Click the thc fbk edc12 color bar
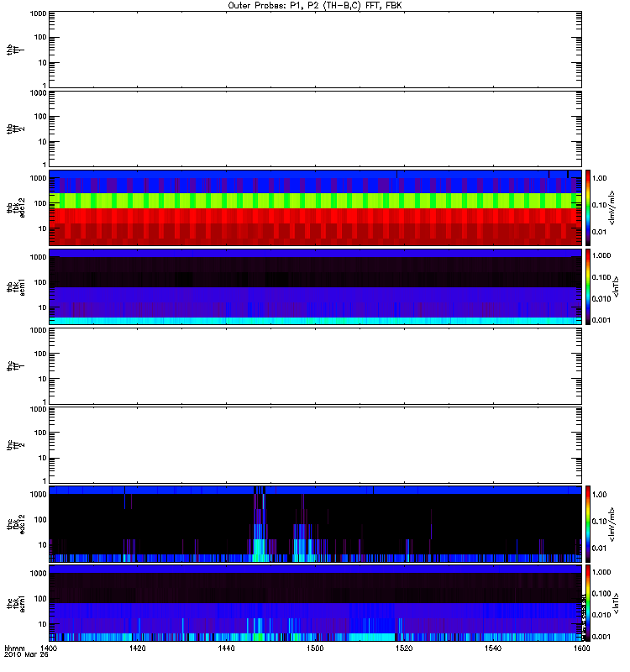630x672 pixels. [588, 524]
